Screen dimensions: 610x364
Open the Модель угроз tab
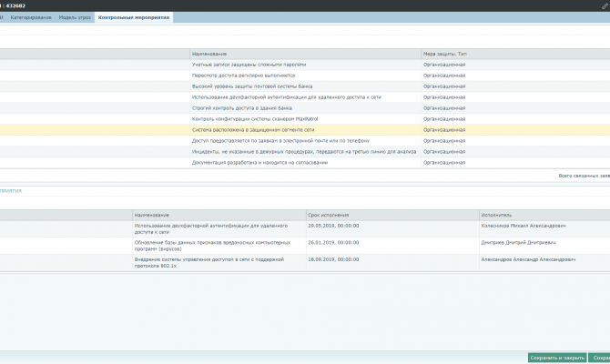[x=75, y=17]
